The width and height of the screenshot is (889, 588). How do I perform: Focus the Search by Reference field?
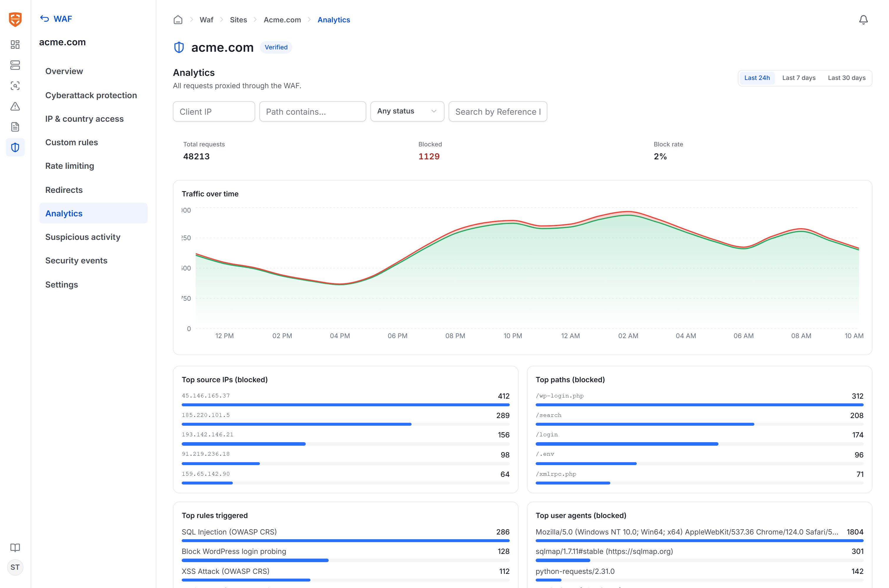(x=498, y=111)
